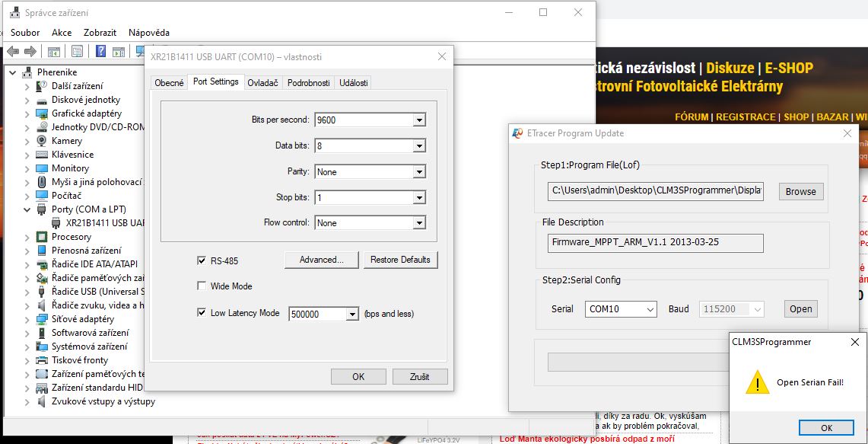Click the Forward arrow in Device Manager toolbar
This screenshot has width=868, height=444.
click(30, 52)
